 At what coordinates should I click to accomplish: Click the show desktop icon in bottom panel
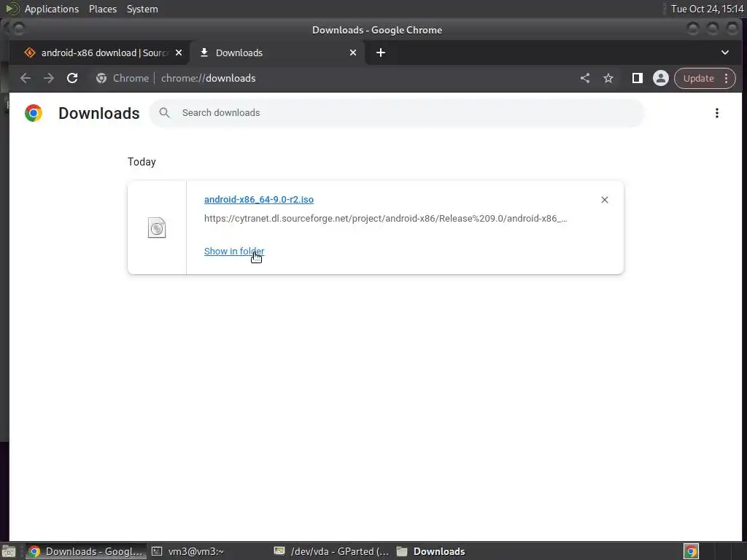(9, 551)
